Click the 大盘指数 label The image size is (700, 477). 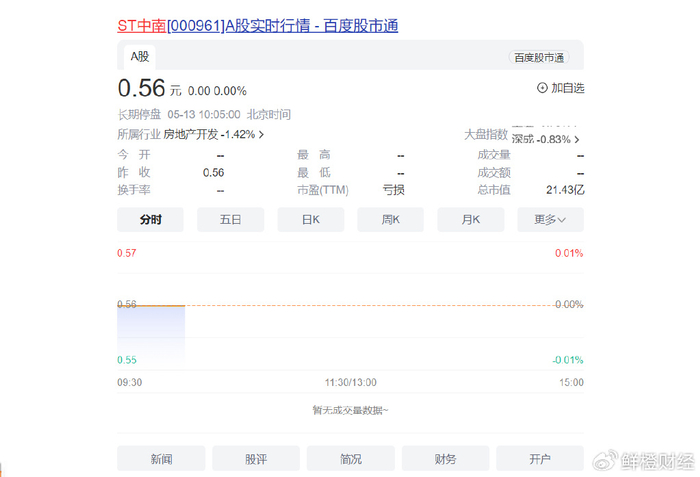[486, 134]
